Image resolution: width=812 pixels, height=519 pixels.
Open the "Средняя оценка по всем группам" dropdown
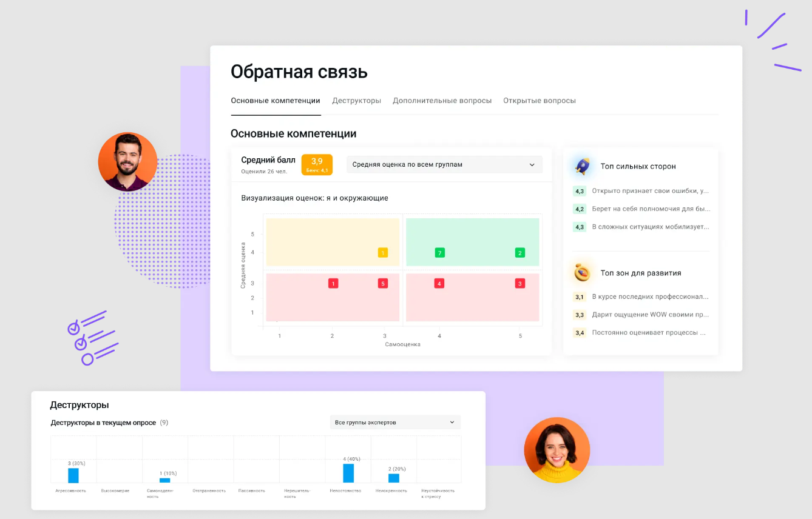click(x=444, y=164)
